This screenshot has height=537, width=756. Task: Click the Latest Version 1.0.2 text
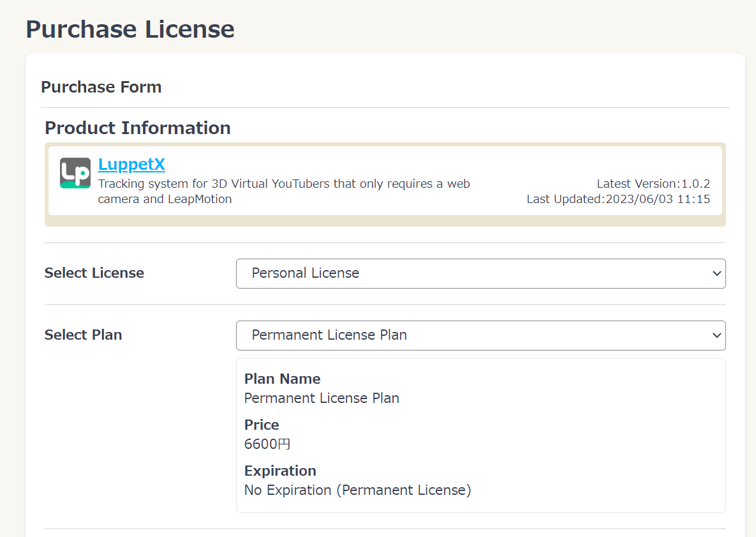coord(653,184)
